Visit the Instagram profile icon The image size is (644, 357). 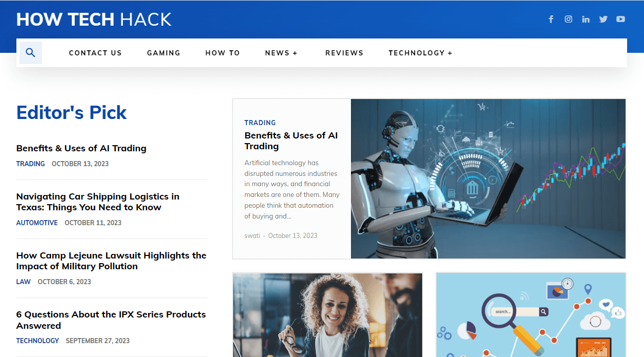tap(569, 19)
